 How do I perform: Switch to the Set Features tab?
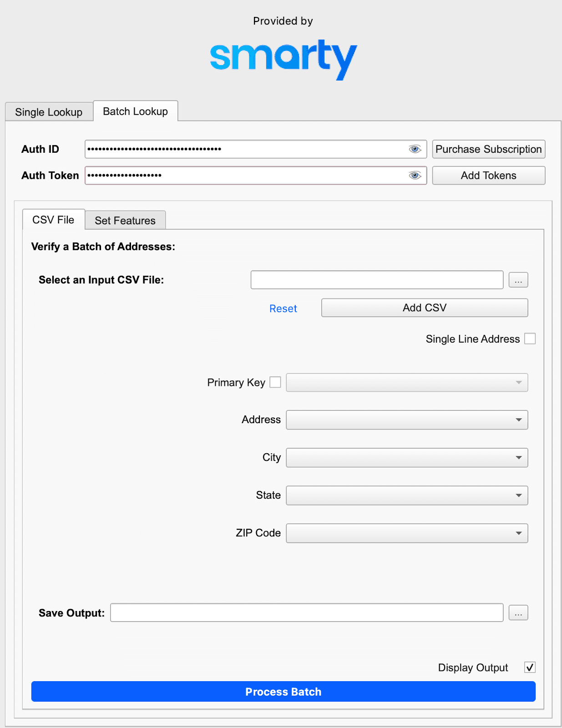point(125,221)
